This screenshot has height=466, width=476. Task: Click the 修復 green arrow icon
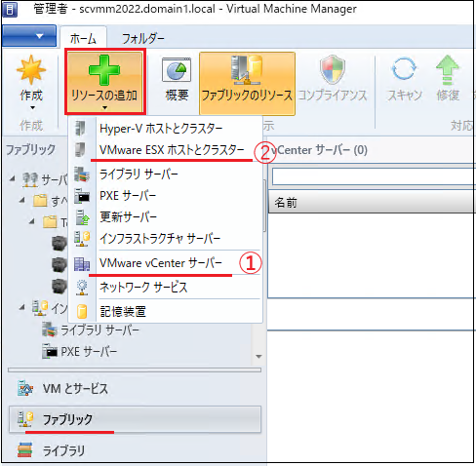pos(448,70)
